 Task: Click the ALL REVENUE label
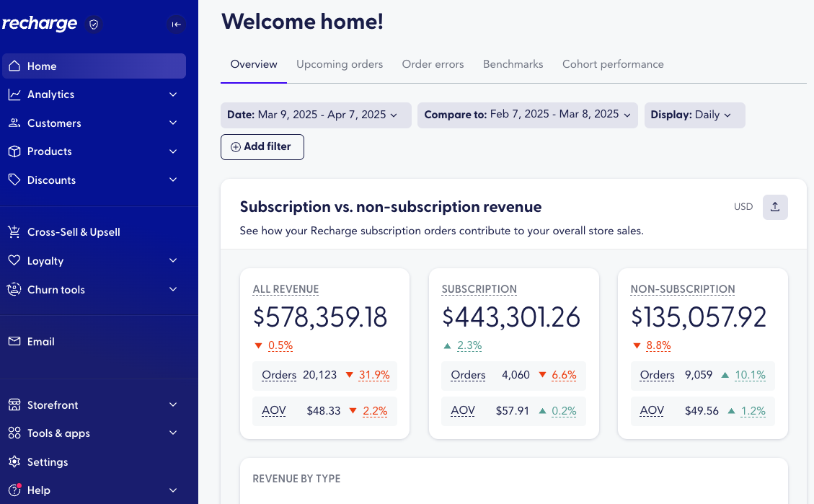286,289
